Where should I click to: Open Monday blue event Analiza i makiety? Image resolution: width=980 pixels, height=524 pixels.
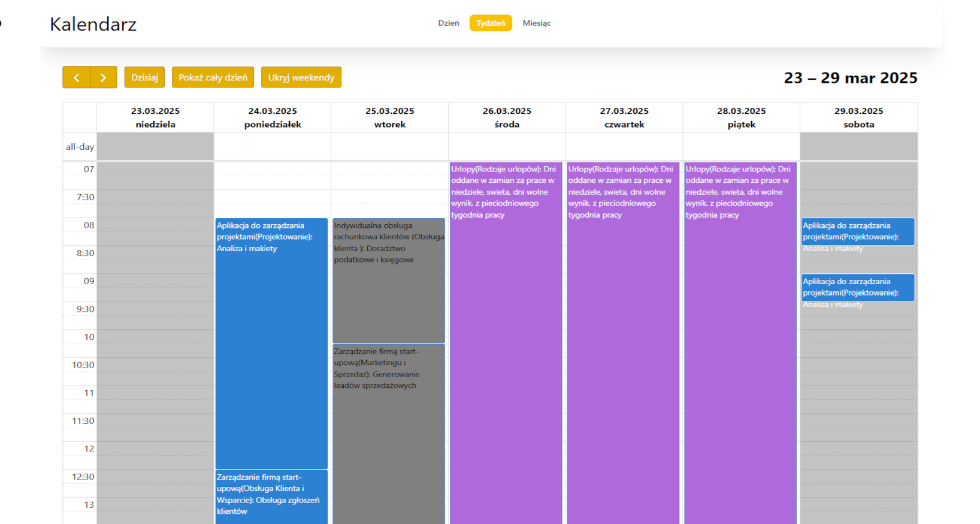coord(271,344)
